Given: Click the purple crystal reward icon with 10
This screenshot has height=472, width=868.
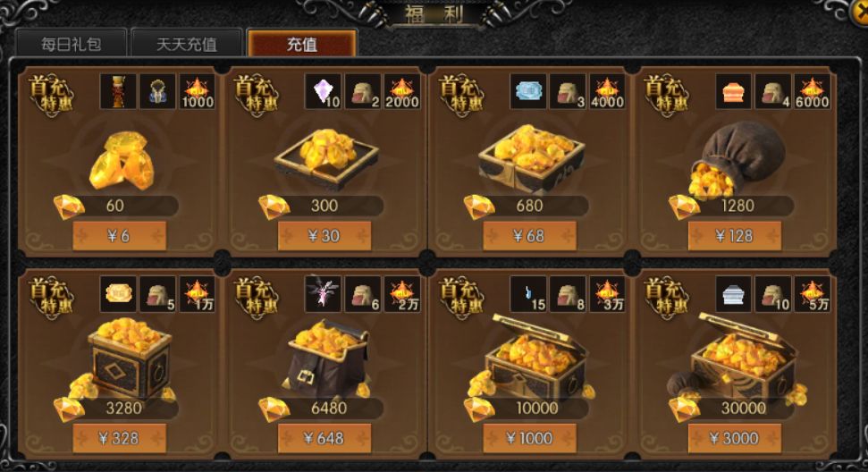Looking at the screenshot, I should click(x=324, y=91).
